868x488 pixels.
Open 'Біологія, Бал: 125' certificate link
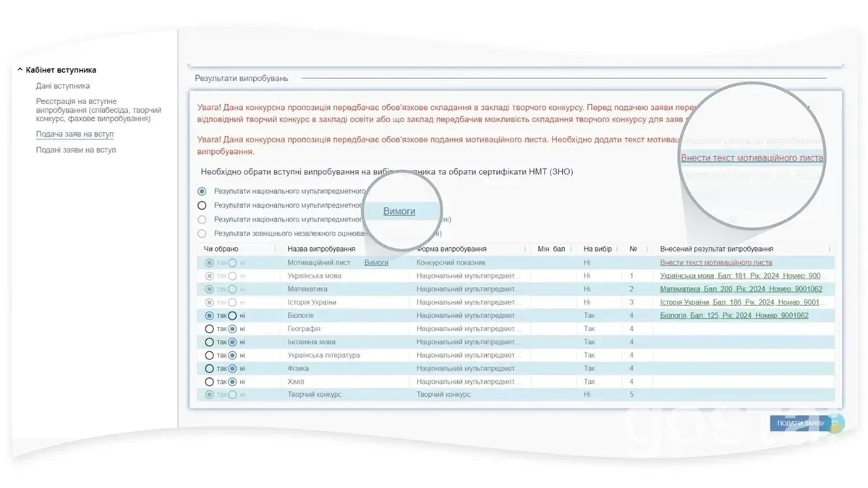point(734,316)
